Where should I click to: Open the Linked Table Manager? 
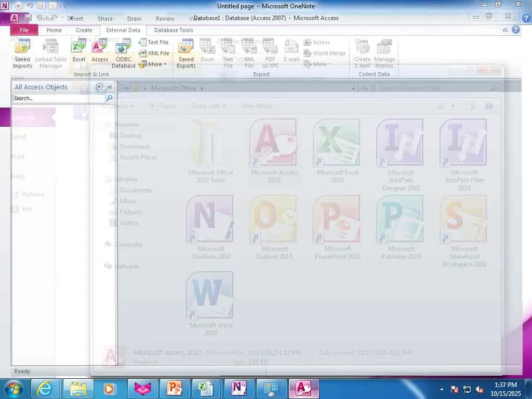click(51, 54)
